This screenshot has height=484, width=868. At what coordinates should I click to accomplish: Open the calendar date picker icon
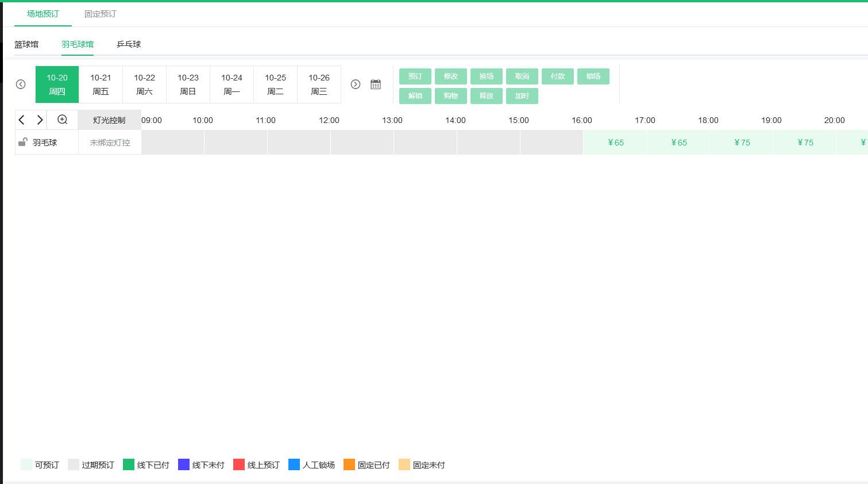(376, 84)
